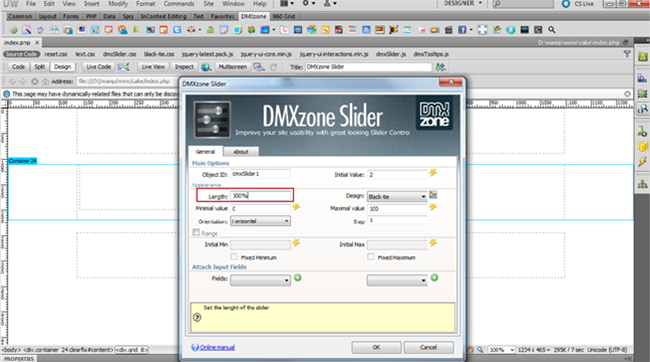This screenshot has width=650, height=362.
Task: Open the Commands menu
Action: 179,4
